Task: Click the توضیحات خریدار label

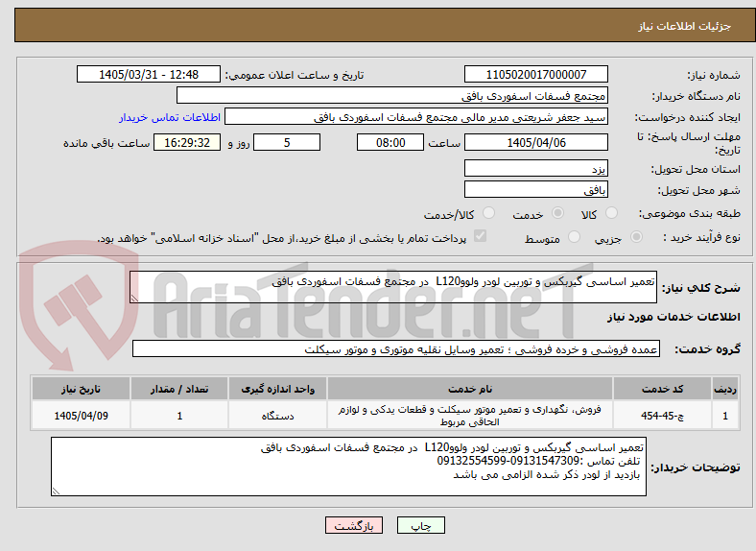Action: point(696,467)
